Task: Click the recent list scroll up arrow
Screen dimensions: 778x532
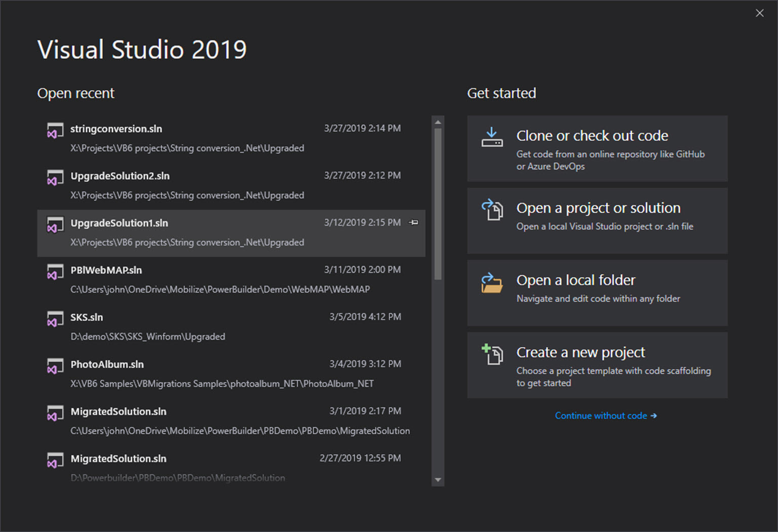Action: (438, 122)
